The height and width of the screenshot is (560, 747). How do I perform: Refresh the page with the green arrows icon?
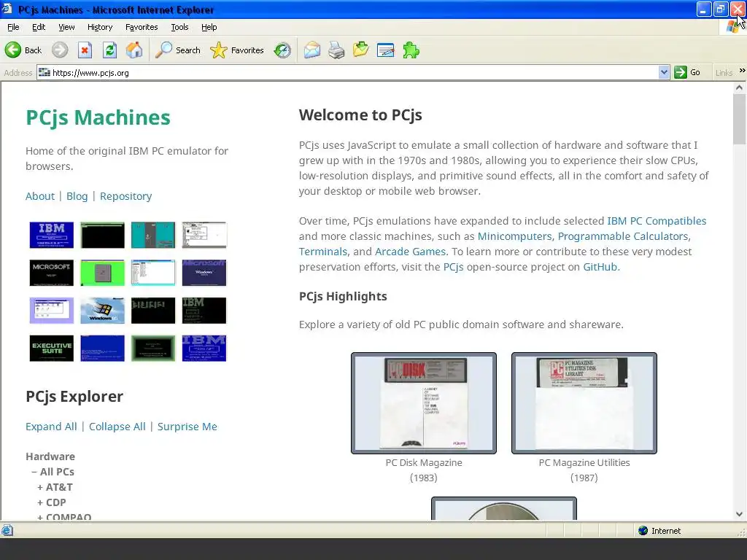pyautogui.click(x=109, y=50)
